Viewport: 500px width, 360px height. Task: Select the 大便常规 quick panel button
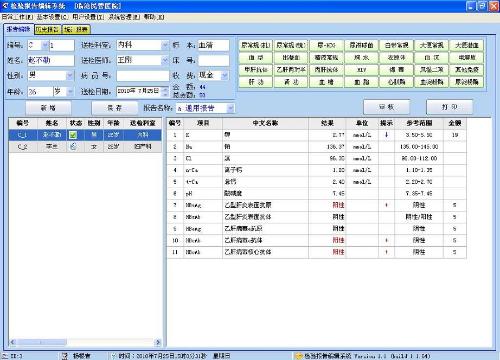coord(432,45)
